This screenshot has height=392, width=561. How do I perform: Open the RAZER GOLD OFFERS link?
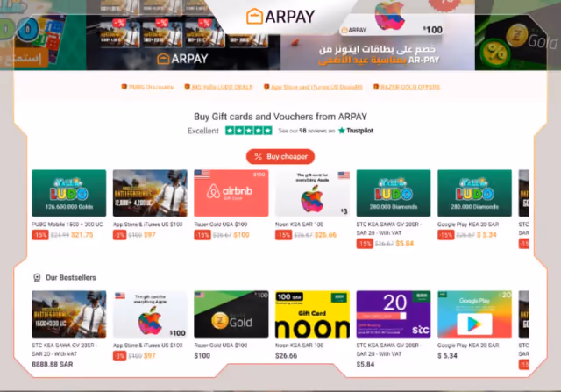(407, 87)
